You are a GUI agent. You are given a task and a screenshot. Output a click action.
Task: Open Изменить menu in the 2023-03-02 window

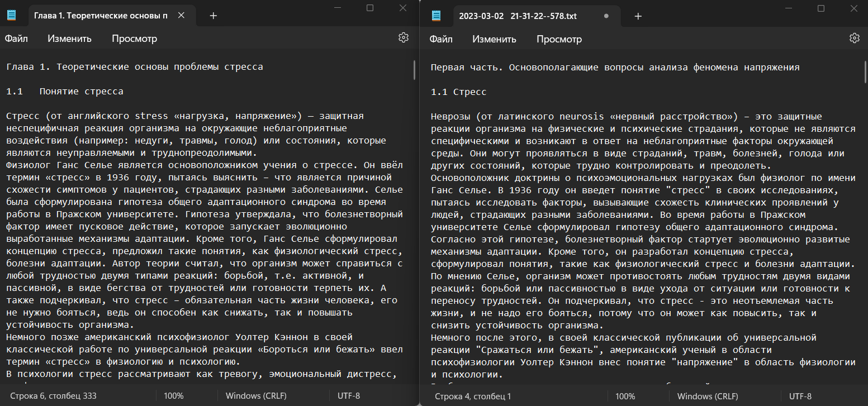[x=494, y=39]
